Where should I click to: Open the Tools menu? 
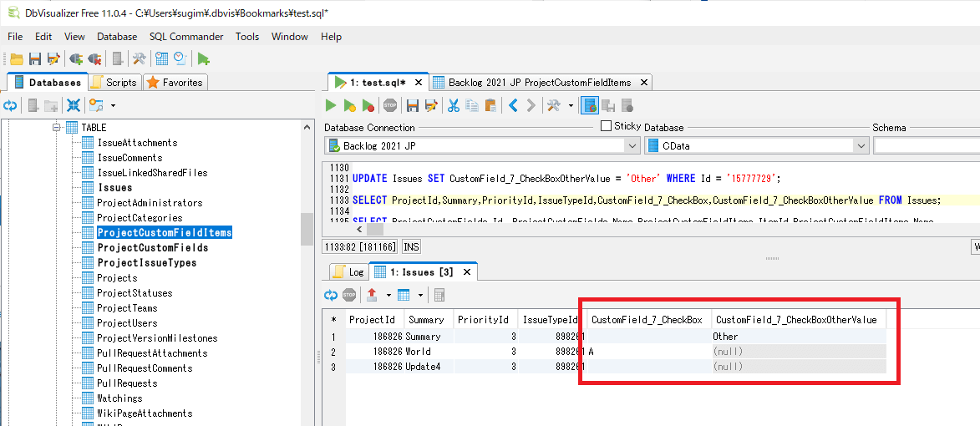(247, 36)
